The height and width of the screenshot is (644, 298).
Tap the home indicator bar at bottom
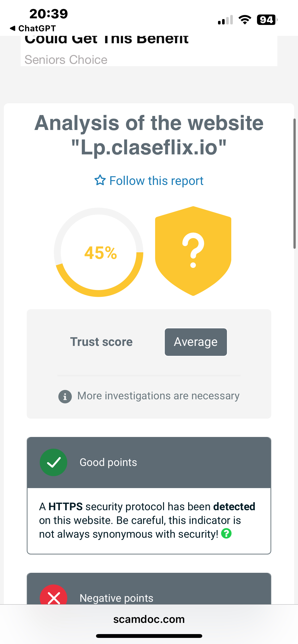click(x=149, y=636)
